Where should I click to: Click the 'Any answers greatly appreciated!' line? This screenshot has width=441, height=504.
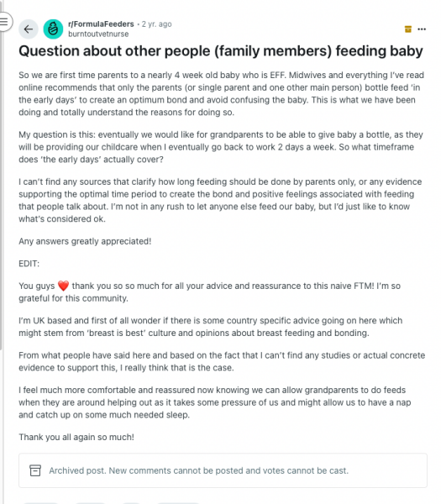tap(85, 241)
